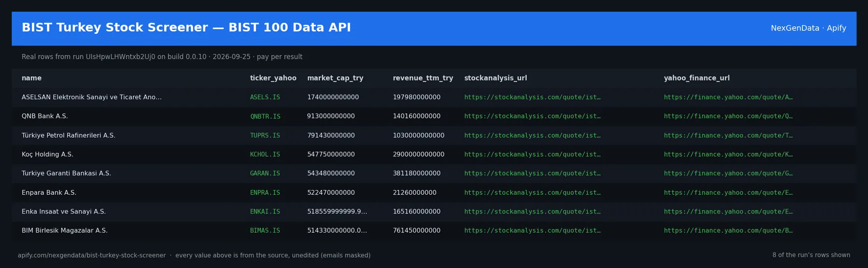This screenshot has height=268, width=868.
Task: Click the run info subtitle with build 0.0.10
Action: (x=162, y=57)
